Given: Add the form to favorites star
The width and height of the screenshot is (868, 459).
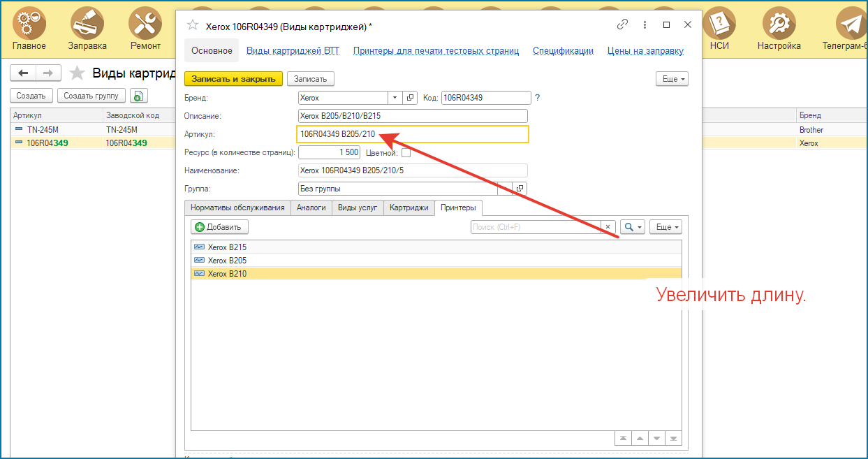Looking at the screenshot, I should 193,25.
